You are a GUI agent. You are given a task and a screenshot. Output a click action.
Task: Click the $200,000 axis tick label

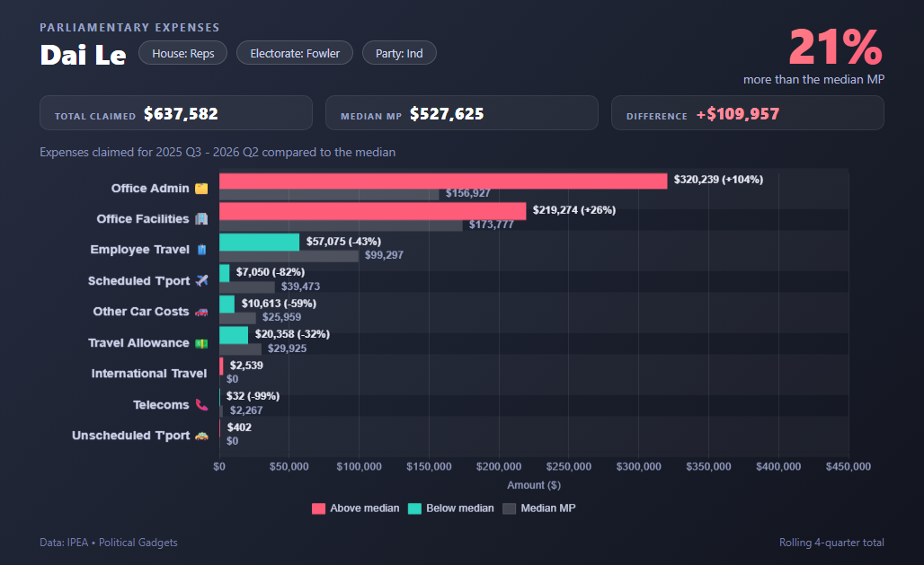click(499, 466)
